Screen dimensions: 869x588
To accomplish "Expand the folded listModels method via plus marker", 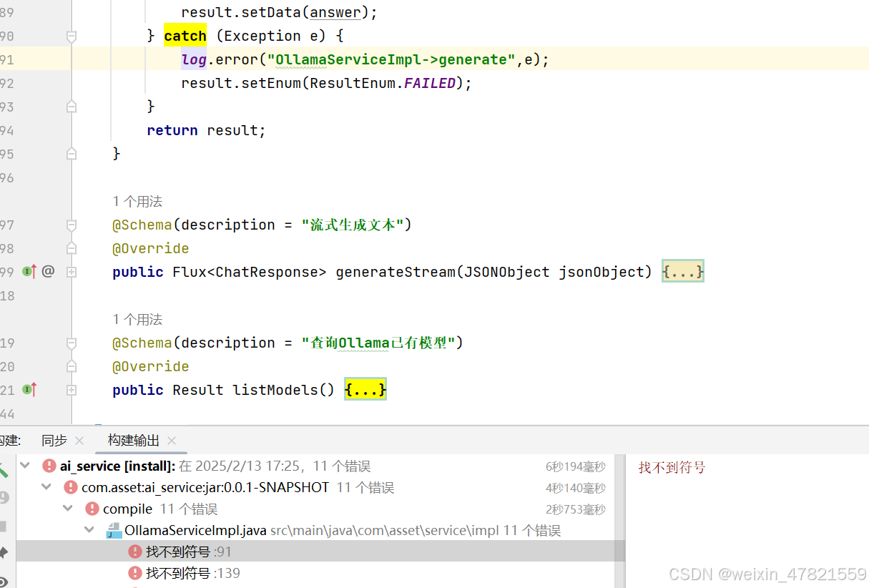I will pos(71,390).
